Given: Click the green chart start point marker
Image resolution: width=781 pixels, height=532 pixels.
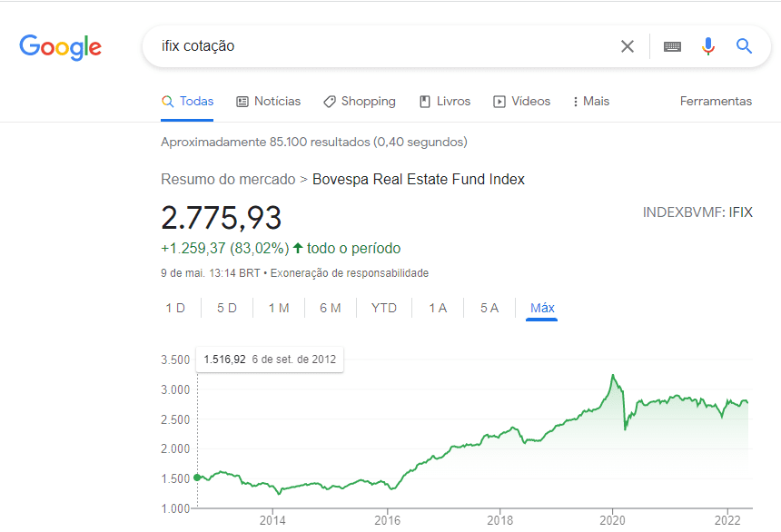Looking at the screenshot, I should 197,478.
